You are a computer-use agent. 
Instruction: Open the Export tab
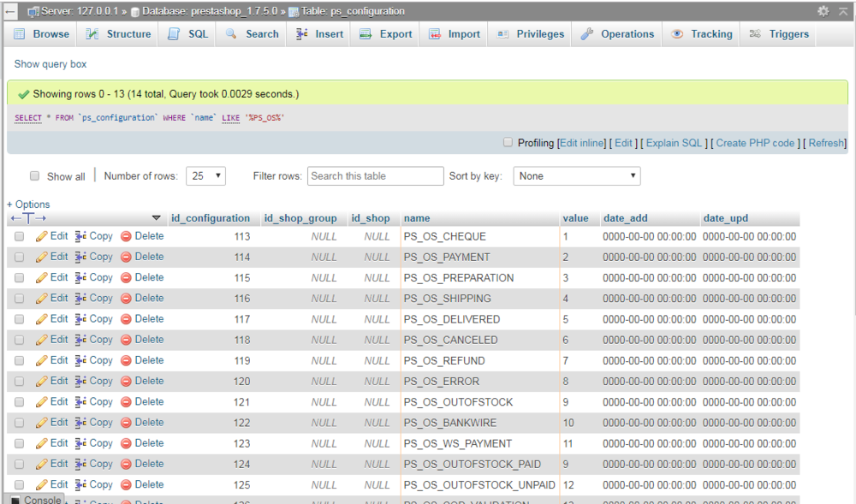pos(386,34)
